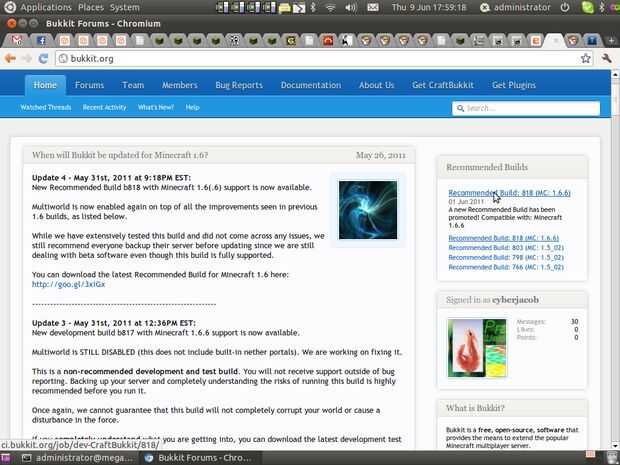Click the Recent Activity link
The width and height of the screenshot is (620, 465).
coord(104,107)
